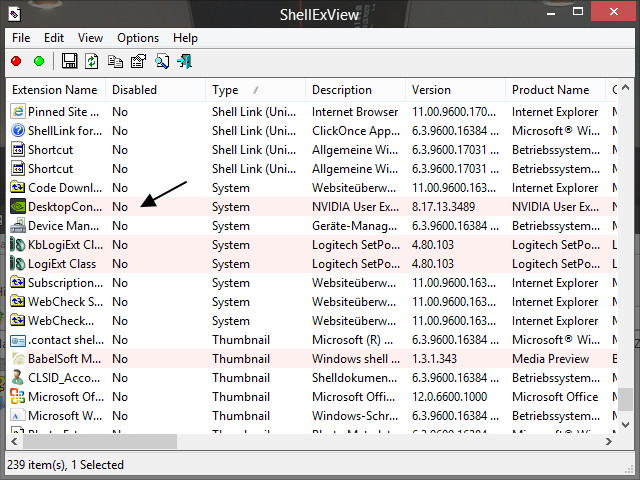
Task: Click the NVIDIA DesktopCon... row icon
Action: pos(18,207)
